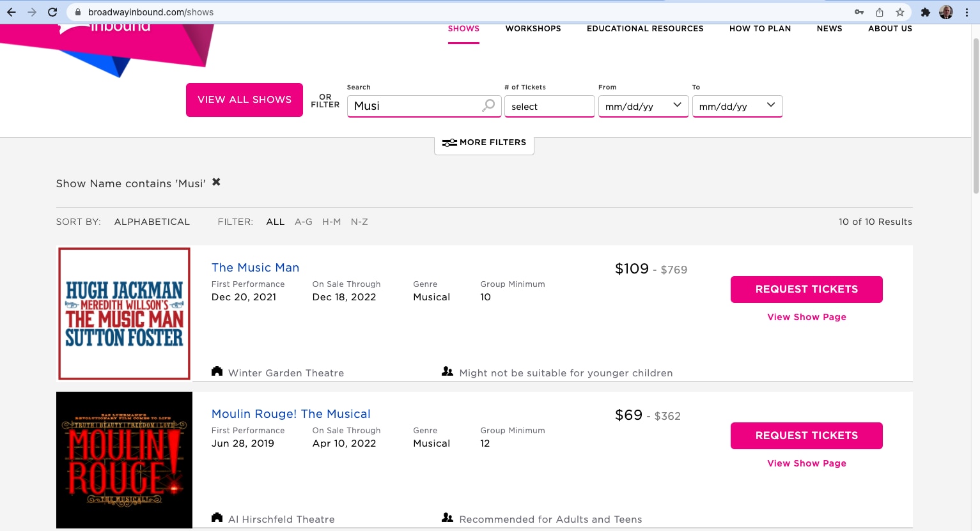The image size is (980, 531).
Task: Open the WORKSHOPS nav item
Action: pyautogui.click(x=533, y=29)
